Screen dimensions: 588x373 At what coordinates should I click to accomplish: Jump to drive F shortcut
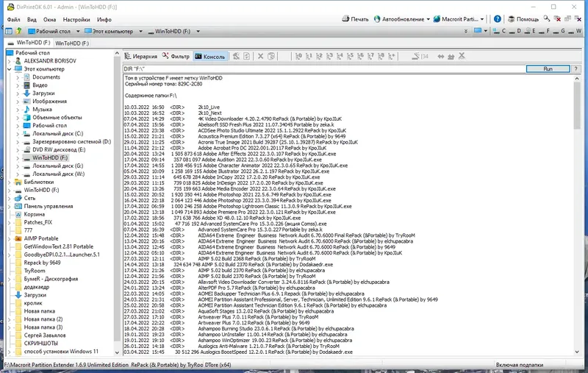tap(544, 31)
